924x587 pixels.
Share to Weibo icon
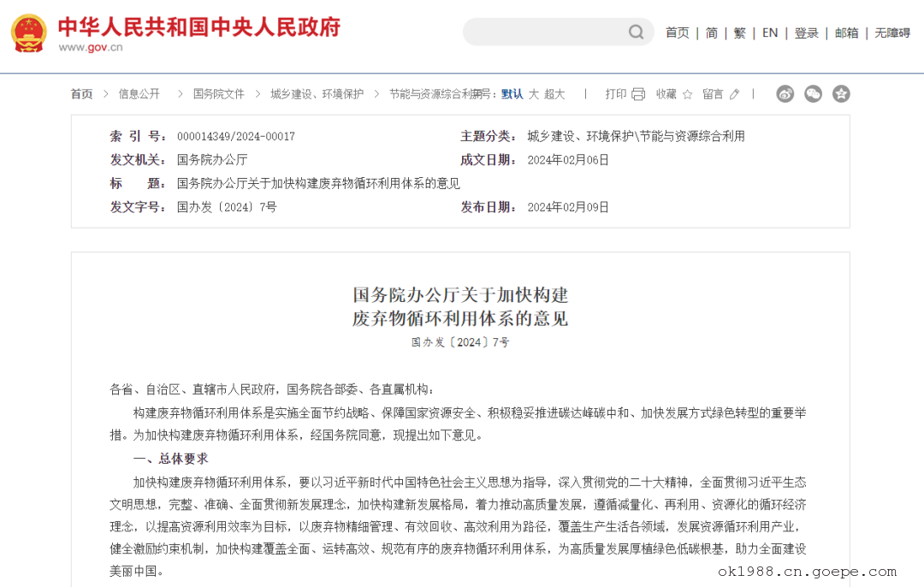coord(785,94)
